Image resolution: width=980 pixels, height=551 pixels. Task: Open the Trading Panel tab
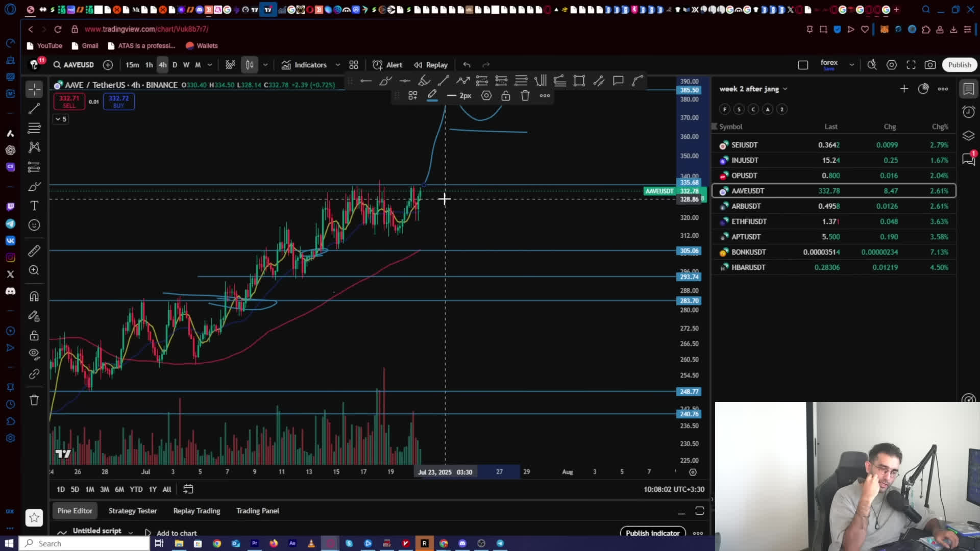click(258, 511)
